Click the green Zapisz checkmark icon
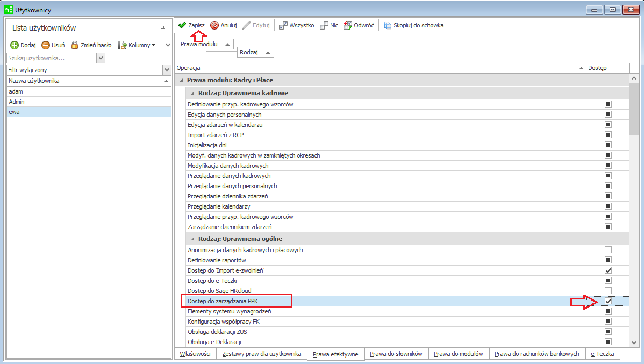The height and width of the screenshot is (364, 644). 182,25
